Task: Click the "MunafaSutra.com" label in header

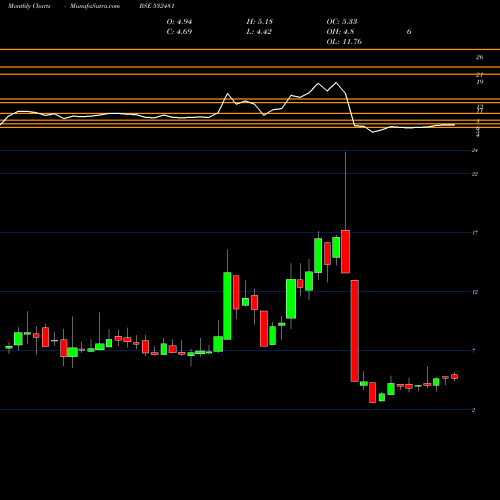Action: (95, 6)
